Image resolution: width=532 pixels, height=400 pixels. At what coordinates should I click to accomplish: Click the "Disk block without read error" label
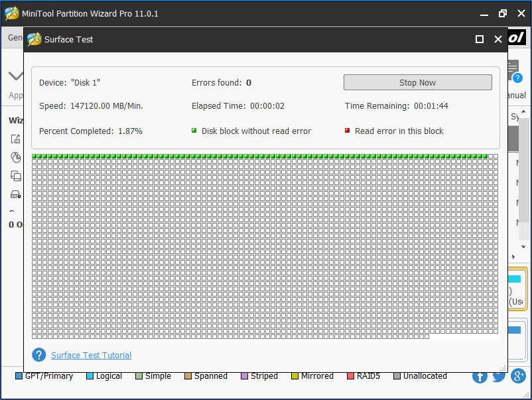(256, 131)
